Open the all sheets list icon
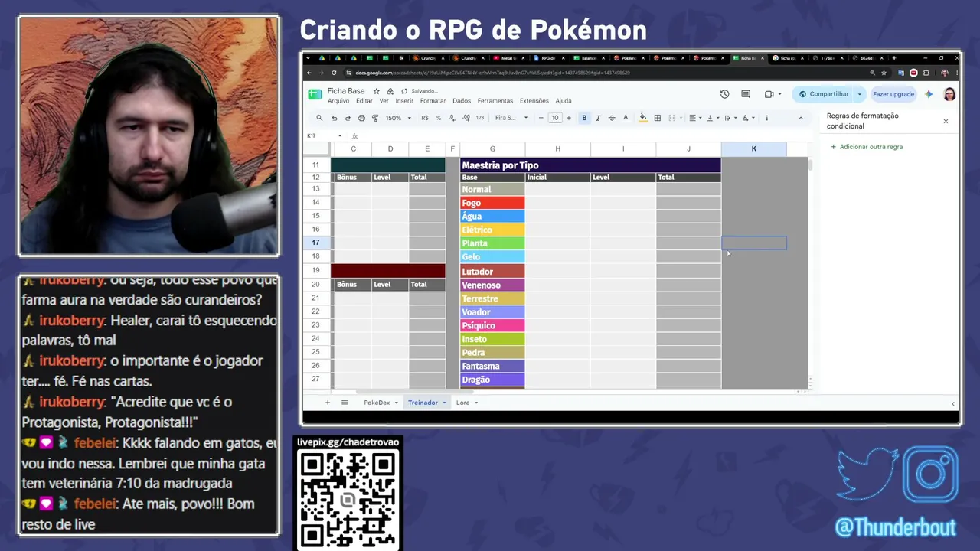This screenshot has width=980, height=551. [x=345, y=403]
